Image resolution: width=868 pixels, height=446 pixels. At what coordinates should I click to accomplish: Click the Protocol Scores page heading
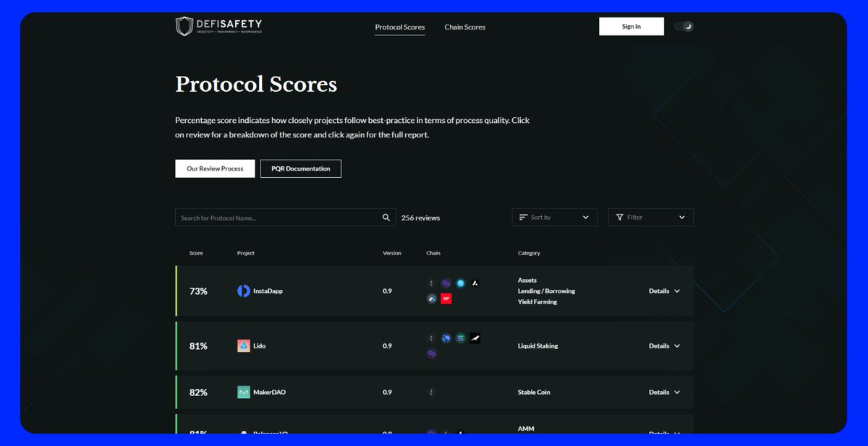pos(256,85)
